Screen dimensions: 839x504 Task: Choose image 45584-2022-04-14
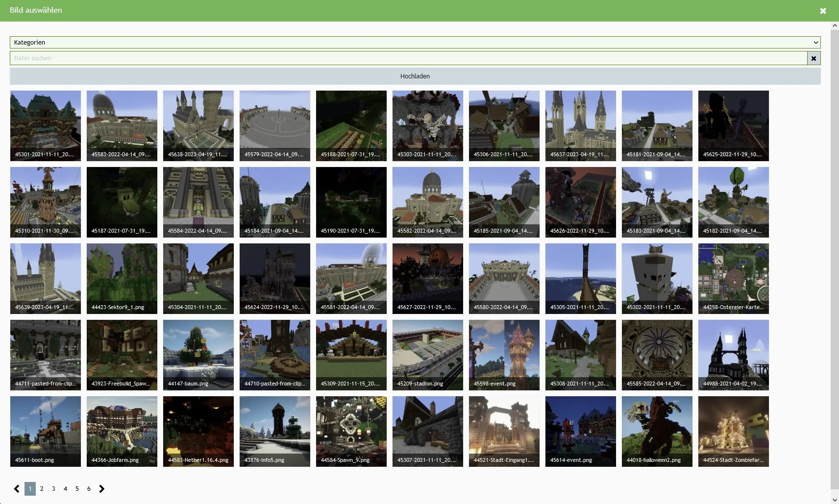click(198, 202)
